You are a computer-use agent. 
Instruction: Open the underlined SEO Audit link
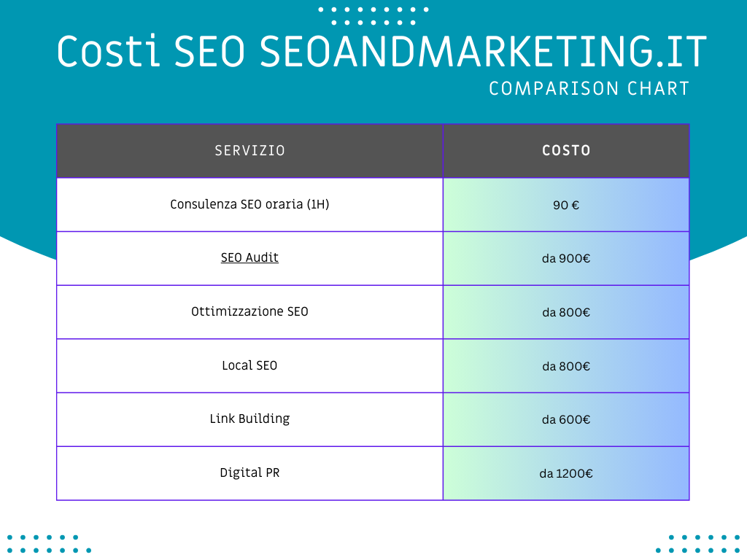coord(249,257)
